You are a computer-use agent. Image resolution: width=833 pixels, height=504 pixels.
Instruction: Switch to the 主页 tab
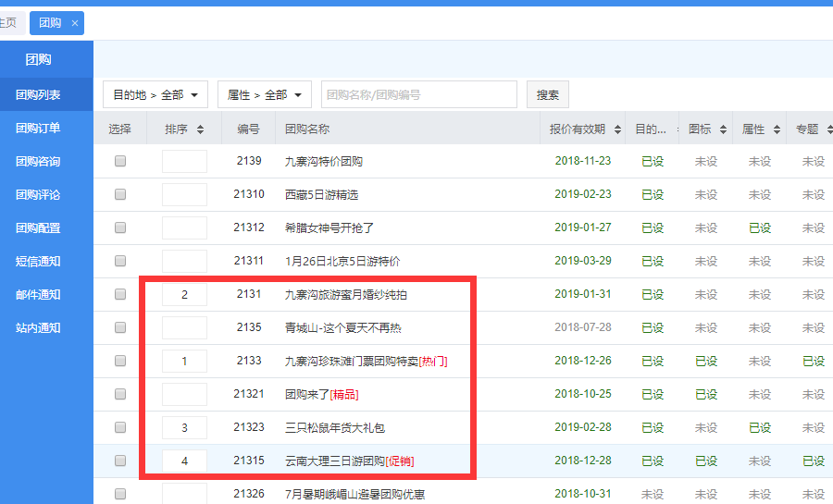[x=7, y=23]
